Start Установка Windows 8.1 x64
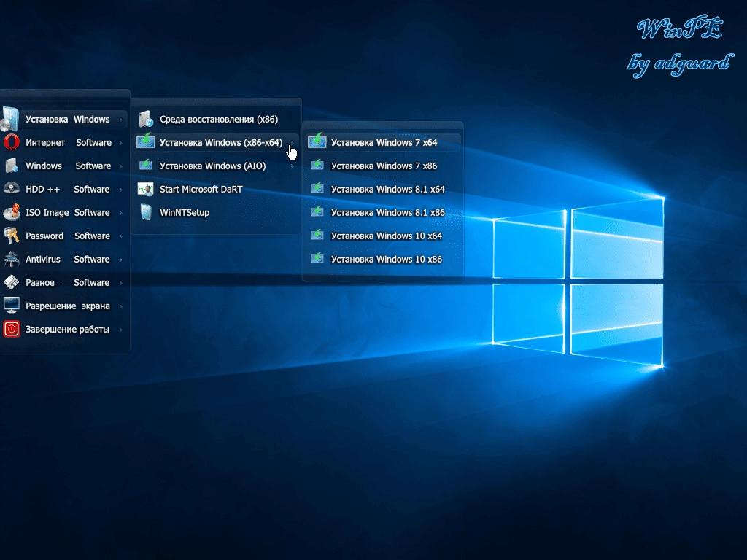 pyautogui.click(x=383, y=189)
